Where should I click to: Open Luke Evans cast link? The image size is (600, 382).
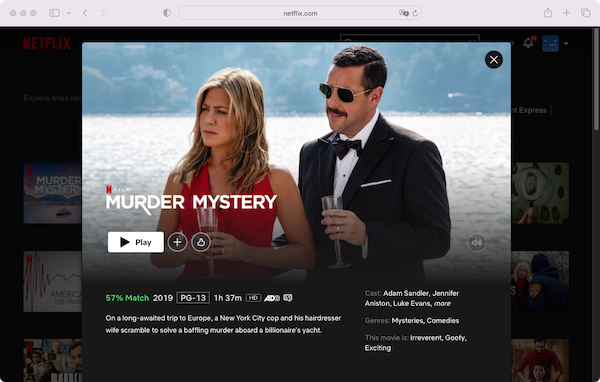tap(411, 304)
